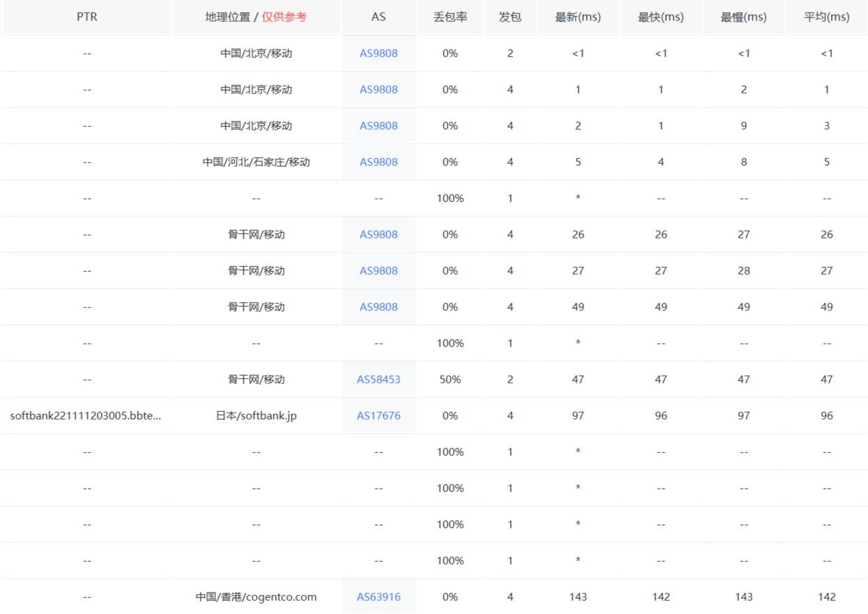Open AS9808 link in the <1 ms row

tap(378, 53)
